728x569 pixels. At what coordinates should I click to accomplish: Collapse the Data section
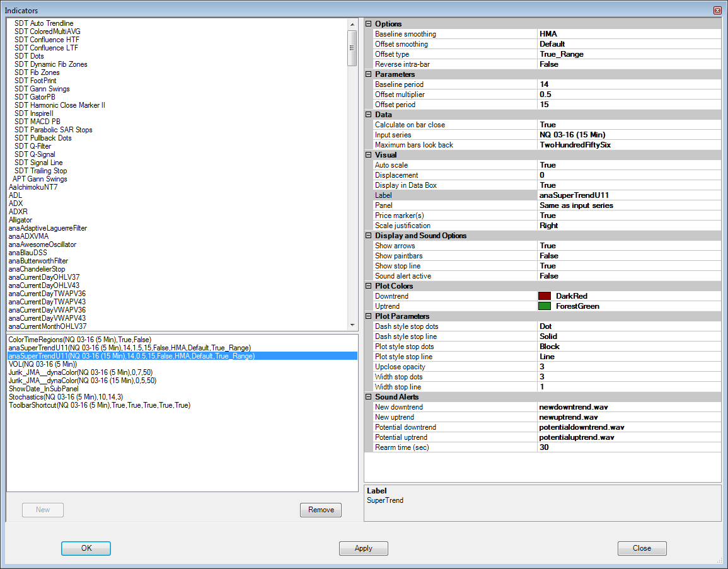[x=369, y=115]
